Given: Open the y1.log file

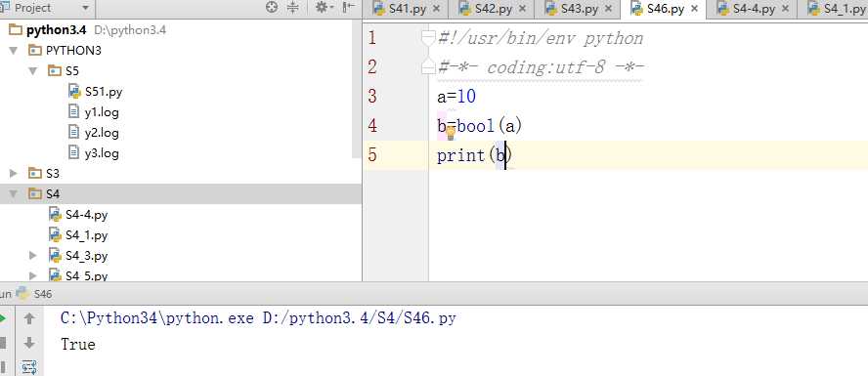Looking at the screenshot, I should (x=102, y=112).
